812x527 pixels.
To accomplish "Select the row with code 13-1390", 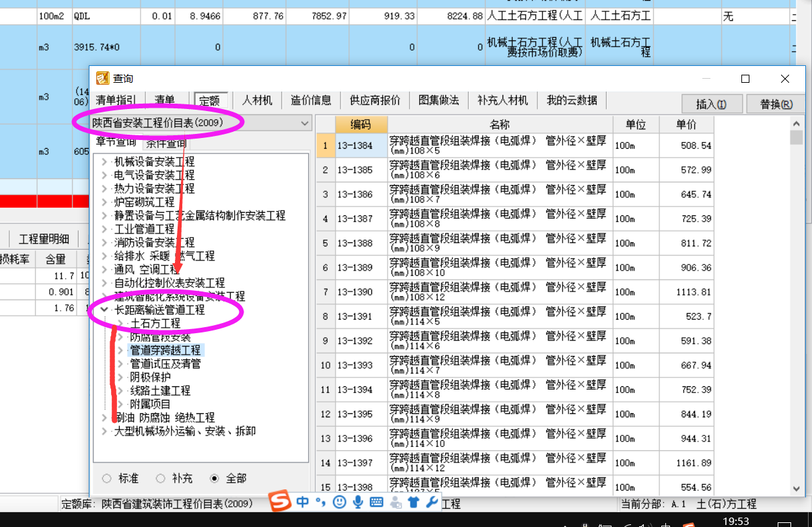I will tap(515, 292).
